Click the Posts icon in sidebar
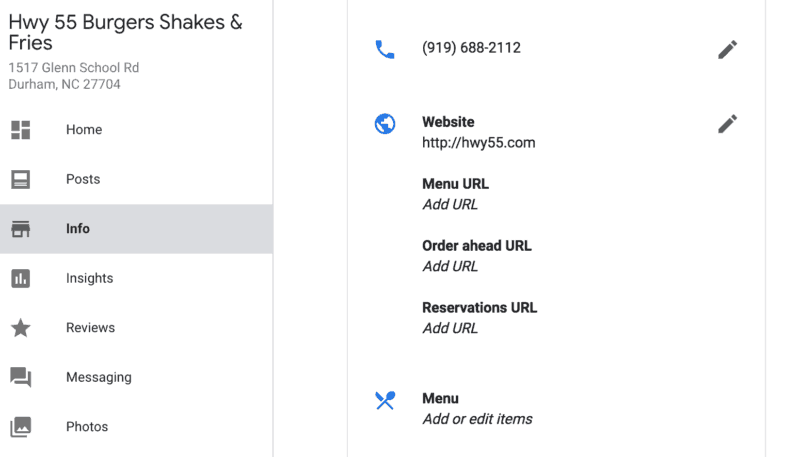This screenshot has height=457, width=800. 21,180
